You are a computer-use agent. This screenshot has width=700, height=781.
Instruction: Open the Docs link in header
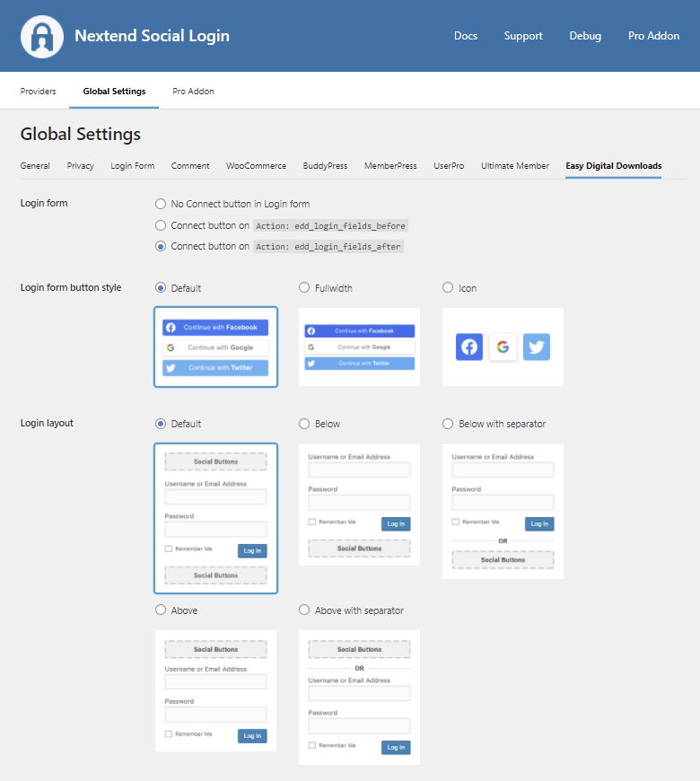pyautogui.click(x=466, y=36)
